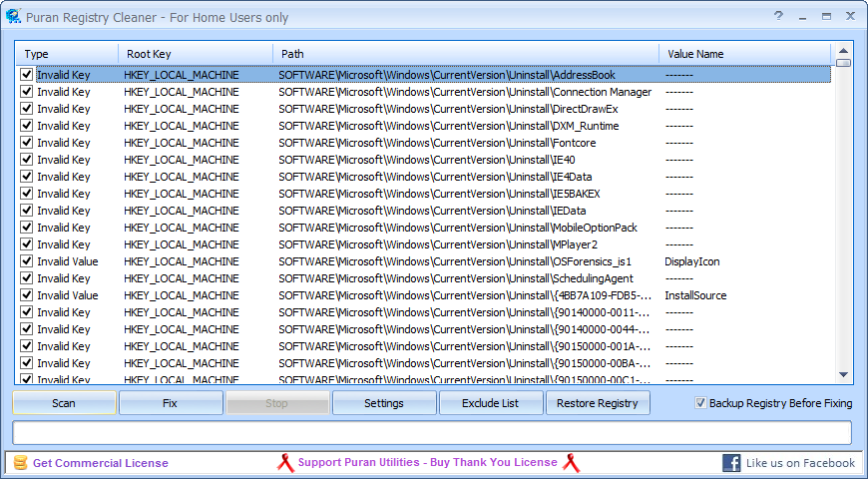This screenshot has height=479, width=868.
Task: Sort by the Root Key column header
Action: point(196,54)
